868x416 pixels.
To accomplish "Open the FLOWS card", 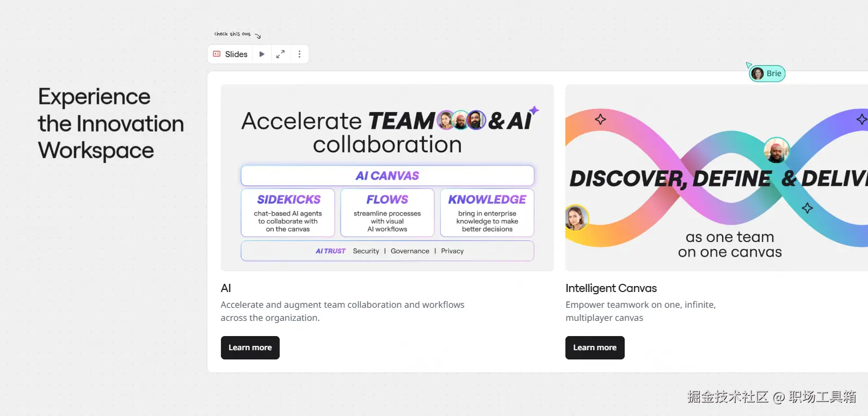I will point(387,213).
